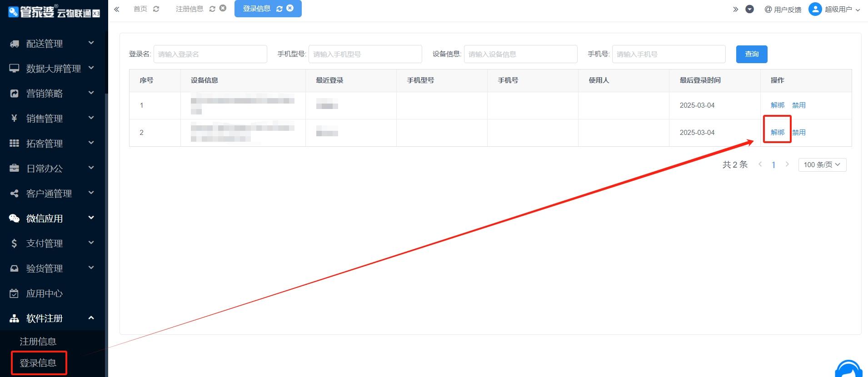
Task: Click the 微信应用 WeChat icon
Action: 15,218
